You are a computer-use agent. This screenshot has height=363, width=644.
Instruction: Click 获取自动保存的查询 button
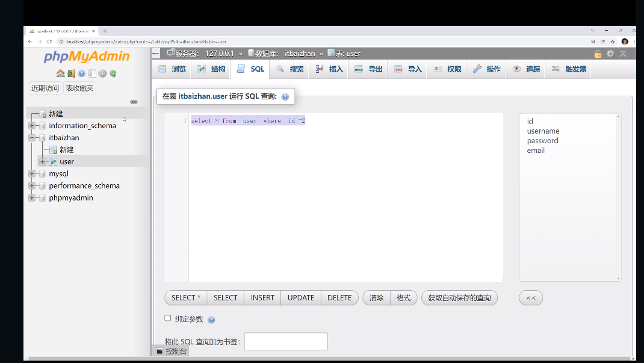pyautogui.click(x=460, y=298)
